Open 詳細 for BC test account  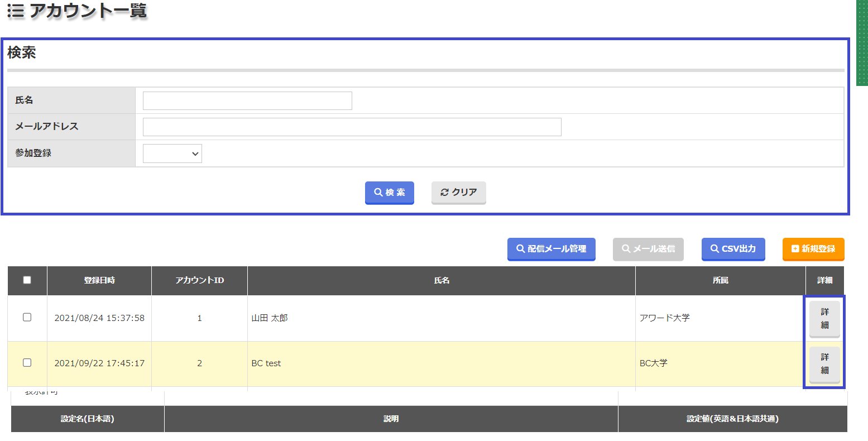pyautogui.click(x=824, y=364)
